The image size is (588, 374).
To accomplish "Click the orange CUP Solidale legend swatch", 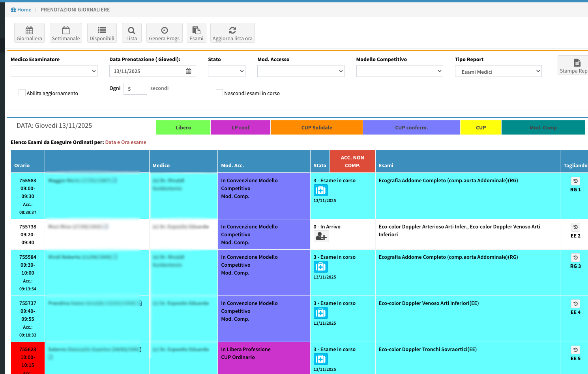I will click(316, 127).
